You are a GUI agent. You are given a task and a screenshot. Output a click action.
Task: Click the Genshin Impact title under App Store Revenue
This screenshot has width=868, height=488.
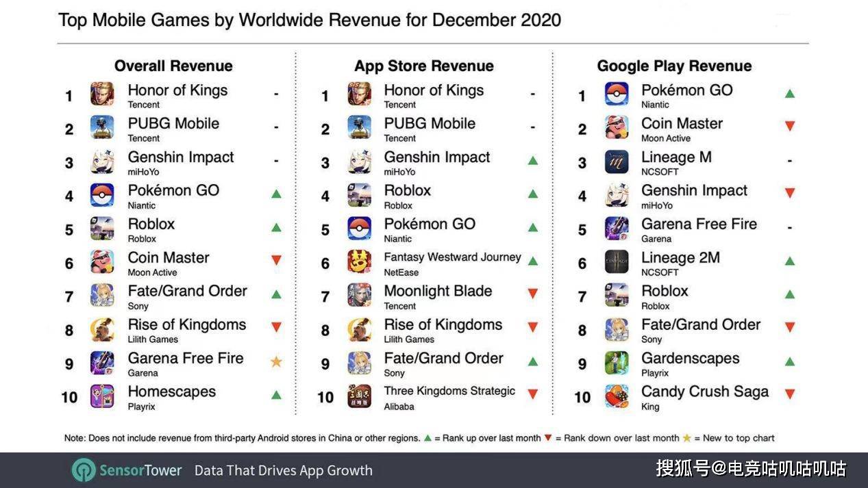[x=437, y=157]
